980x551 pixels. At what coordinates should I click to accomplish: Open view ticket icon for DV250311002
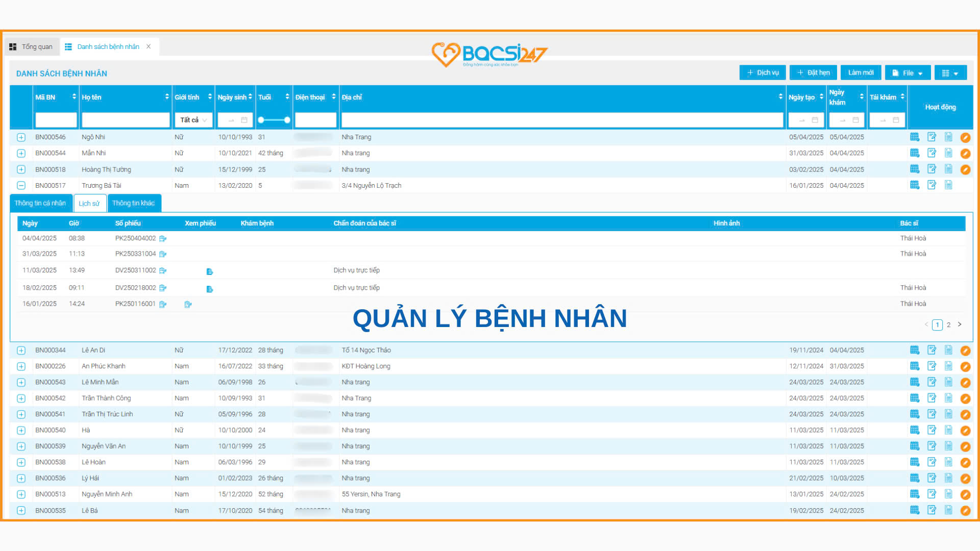[209, 271]
